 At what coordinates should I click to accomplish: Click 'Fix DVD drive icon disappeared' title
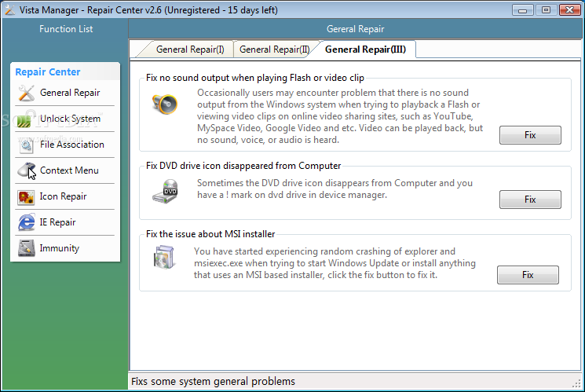click(243, 166)
